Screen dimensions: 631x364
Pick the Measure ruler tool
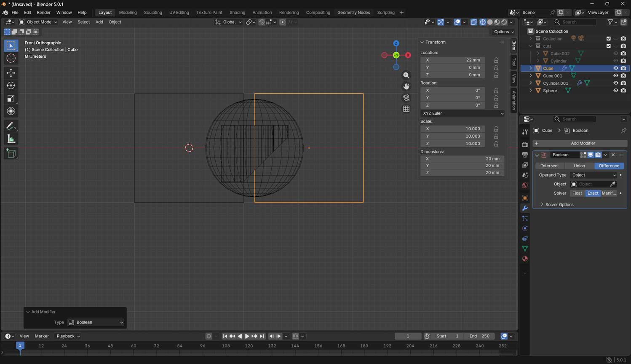pyautogui.click(x=11, y=139)
